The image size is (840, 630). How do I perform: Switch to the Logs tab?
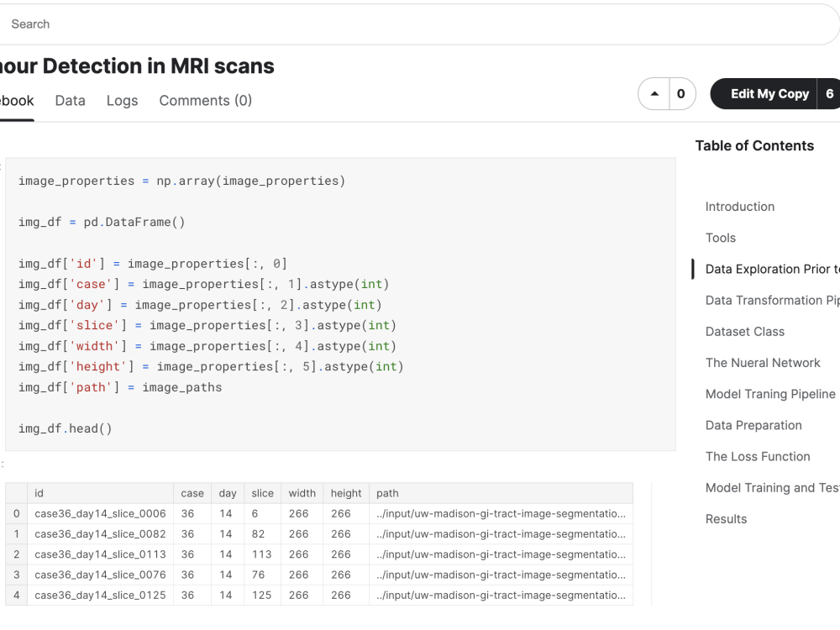122,101
